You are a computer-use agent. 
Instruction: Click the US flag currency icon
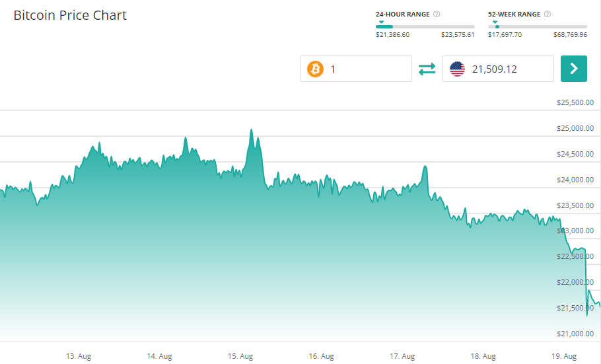[457, 69]
